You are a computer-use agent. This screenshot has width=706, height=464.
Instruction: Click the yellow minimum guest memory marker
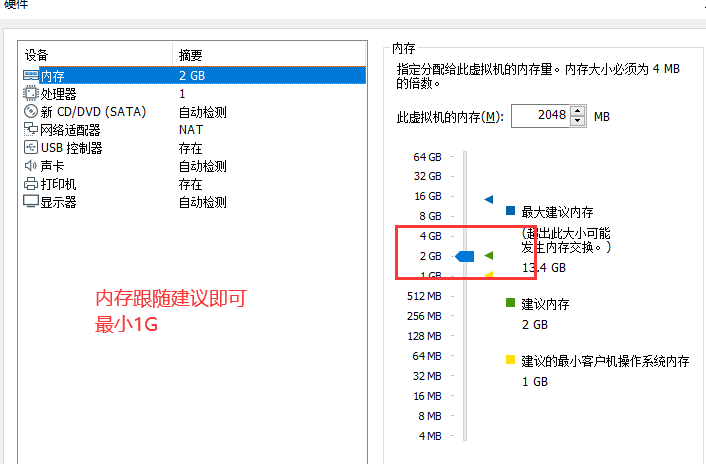click(x=489, y=274)
